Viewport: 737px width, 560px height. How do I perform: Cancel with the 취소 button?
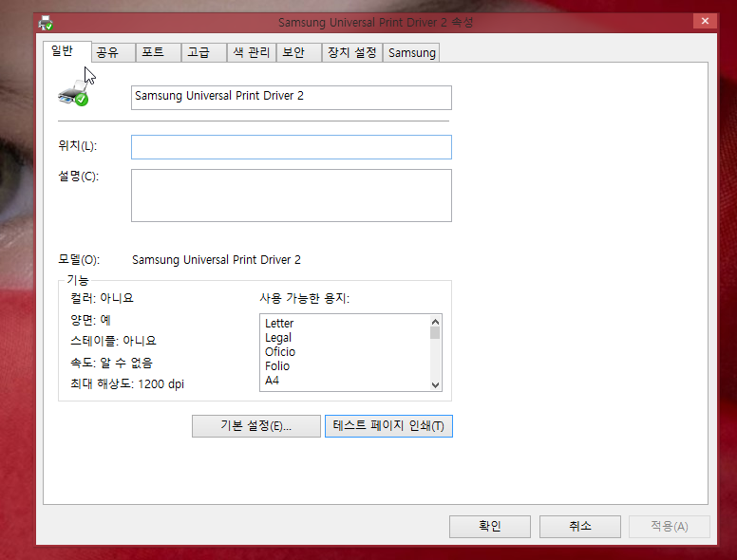point(580,526)
